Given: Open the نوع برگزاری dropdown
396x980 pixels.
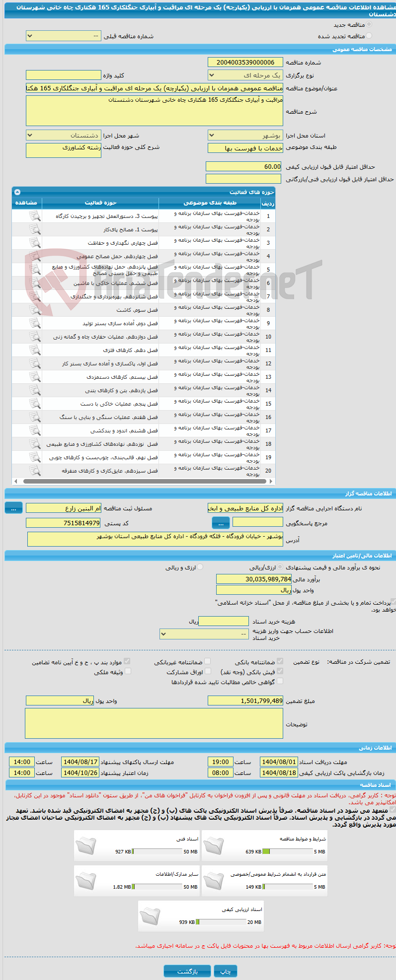Looking at the screenshot, I should click(x=245, y=75).
